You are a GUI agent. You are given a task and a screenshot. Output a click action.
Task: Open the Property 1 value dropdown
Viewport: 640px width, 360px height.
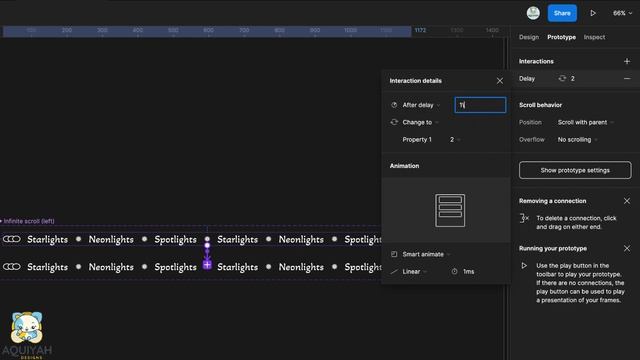(455, 140)
